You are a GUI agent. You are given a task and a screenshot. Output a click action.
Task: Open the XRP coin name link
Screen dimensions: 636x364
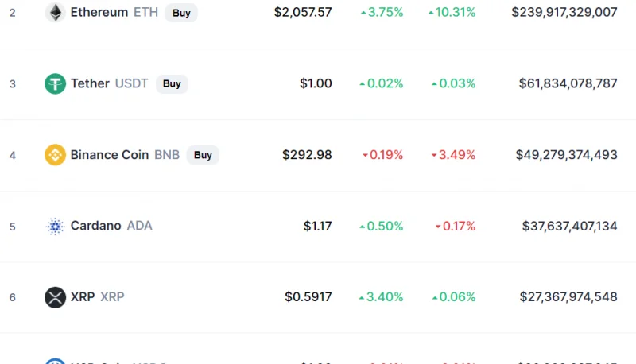click(x=83, y=296)
